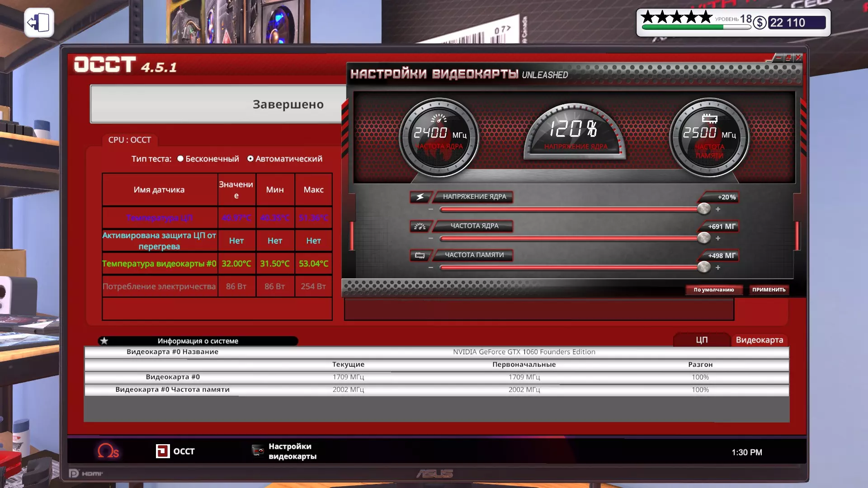Viewport: 868px width, 488px height.
Task: Click the core frequency gauge icon
Action: (x=420, y=226)
